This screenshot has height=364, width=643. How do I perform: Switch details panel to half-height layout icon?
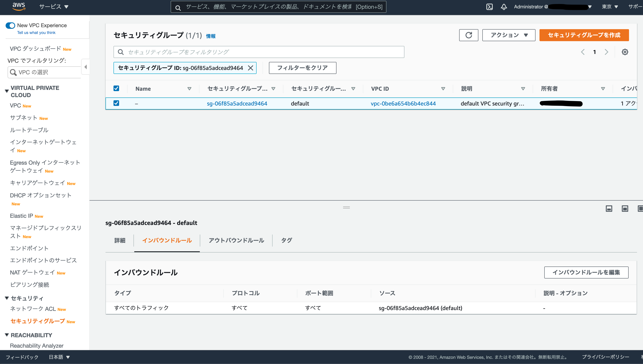625,209
